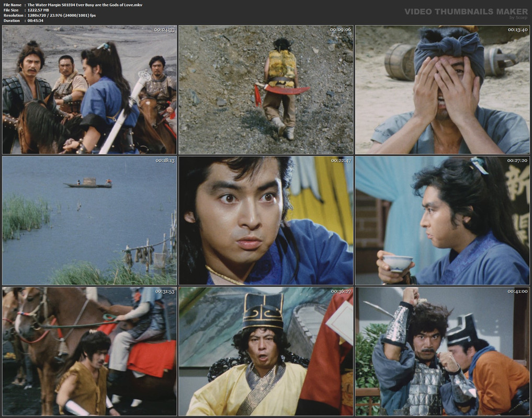Screen dimensions: 532x418
Task: Click the Duration label in header
Action: [x=12, y=21]
